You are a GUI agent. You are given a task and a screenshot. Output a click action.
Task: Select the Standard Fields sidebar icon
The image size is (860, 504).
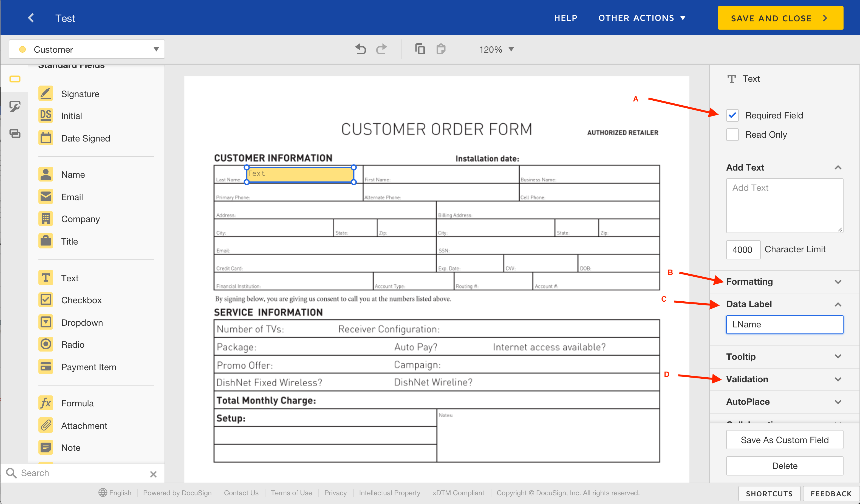point(15,79)
